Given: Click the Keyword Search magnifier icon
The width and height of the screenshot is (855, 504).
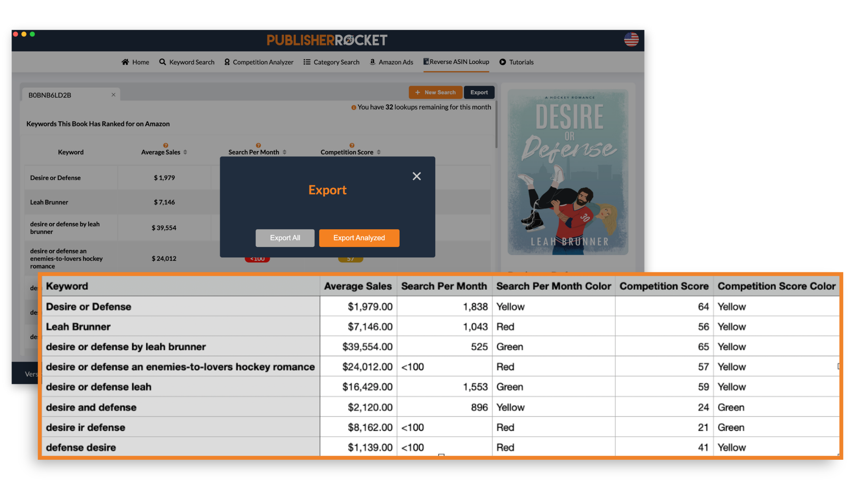Looking at the screenshot, I should point(163,62).
